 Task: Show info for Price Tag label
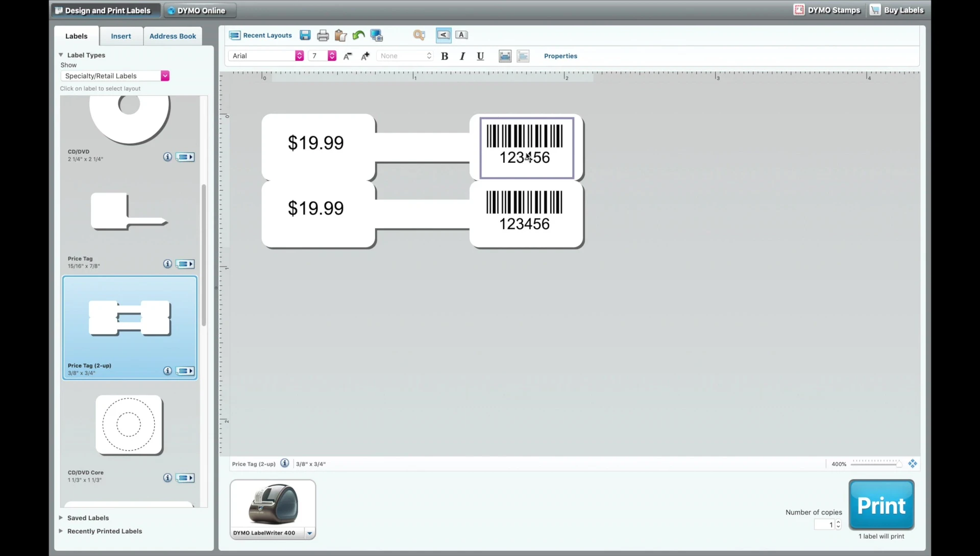click(167, 264)
